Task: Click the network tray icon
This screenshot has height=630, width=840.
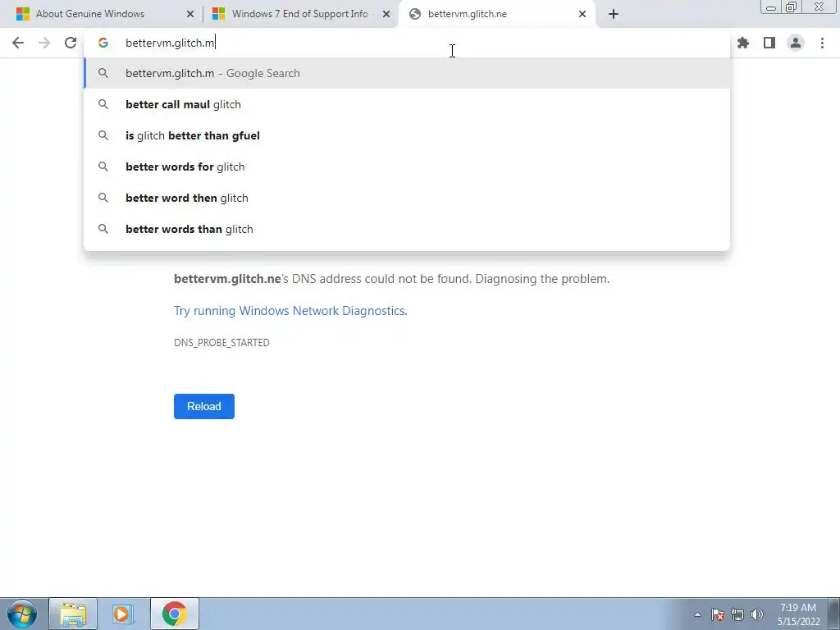Action: pos(737,614)
